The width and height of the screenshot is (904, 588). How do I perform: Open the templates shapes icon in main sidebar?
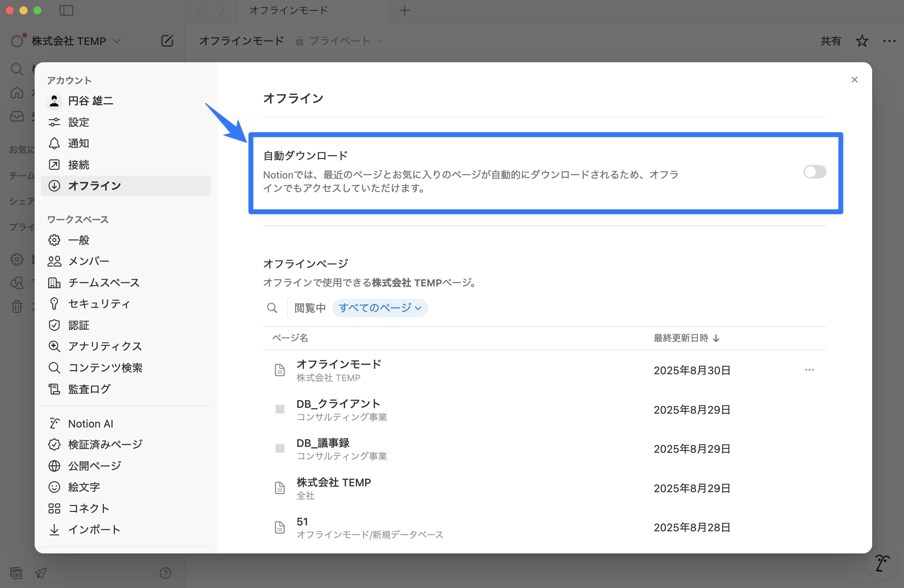coord(17,283)
